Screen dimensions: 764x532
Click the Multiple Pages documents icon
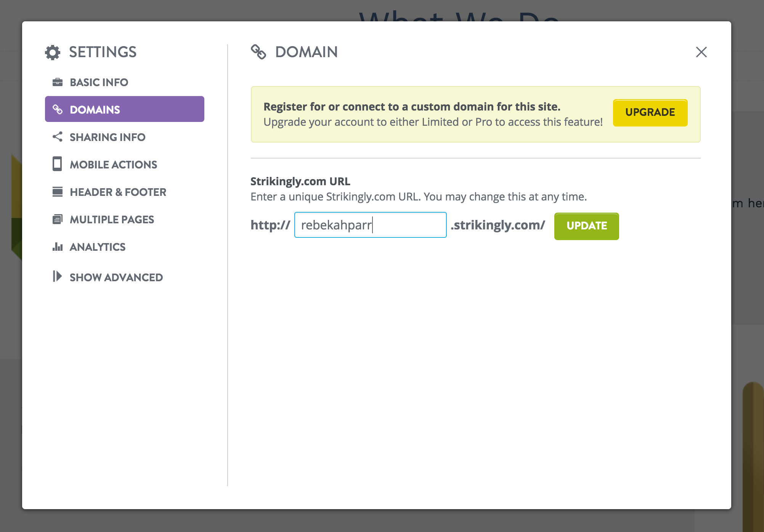(x=57, y=219)
